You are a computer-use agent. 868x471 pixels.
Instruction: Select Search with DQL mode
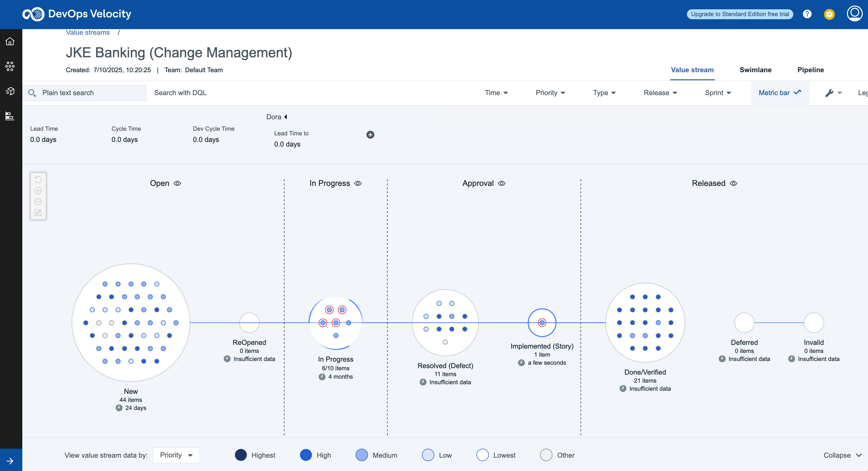point(180,93)
